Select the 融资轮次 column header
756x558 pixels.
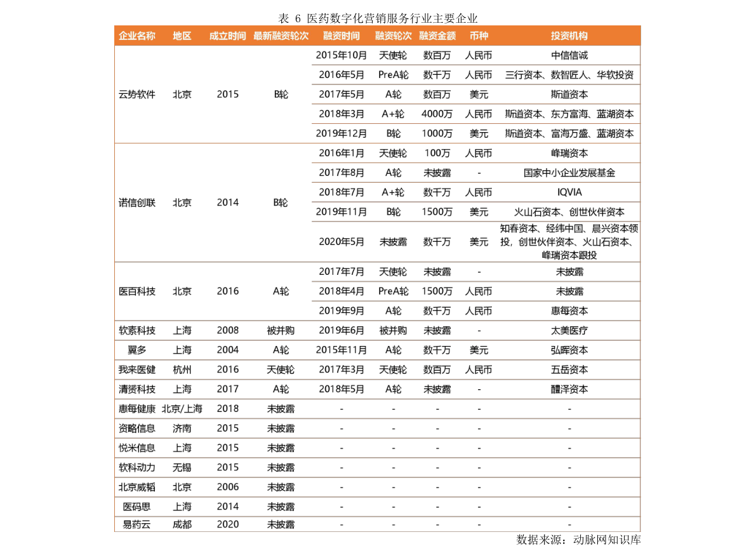tap(393, 36)
